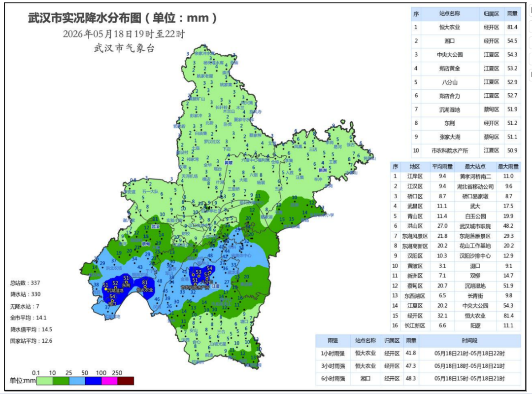Click the 汉阳沙排中心 max station cell

(475, 256)
